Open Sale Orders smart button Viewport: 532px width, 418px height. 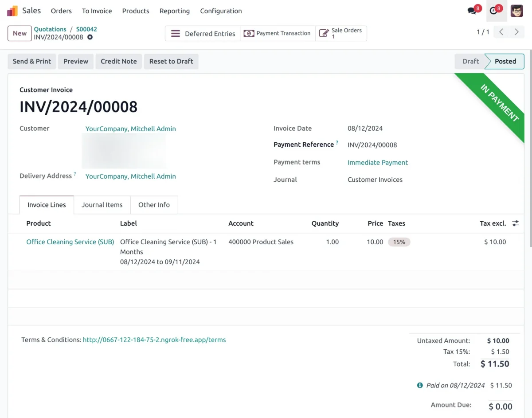point(341,33)
